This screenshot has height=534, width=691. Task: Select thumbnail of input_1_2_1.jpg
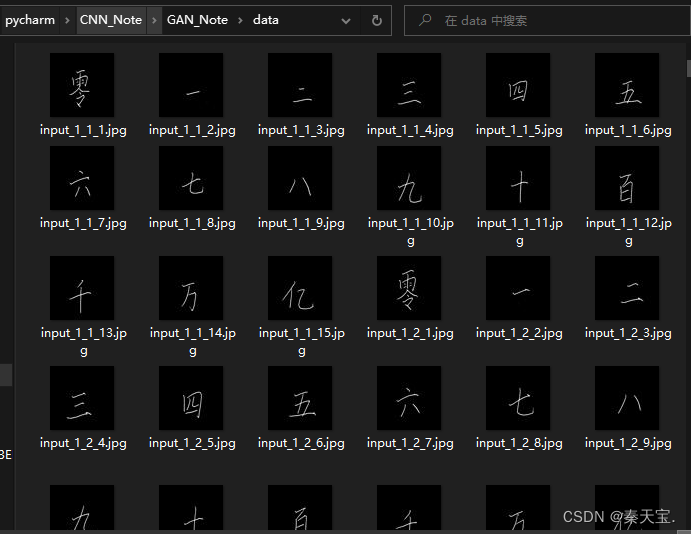pos(409,288)
